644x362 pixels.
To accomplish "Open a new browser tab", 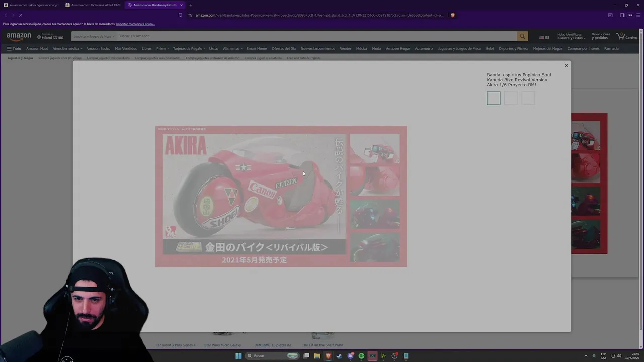I will (190, 5).
